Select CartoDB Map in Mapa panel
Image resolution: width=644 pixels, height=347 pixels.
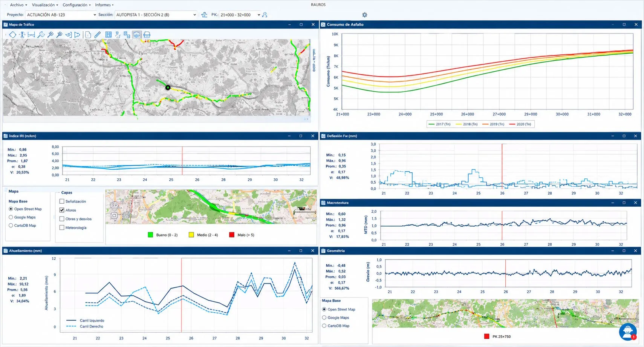point(11,226)
